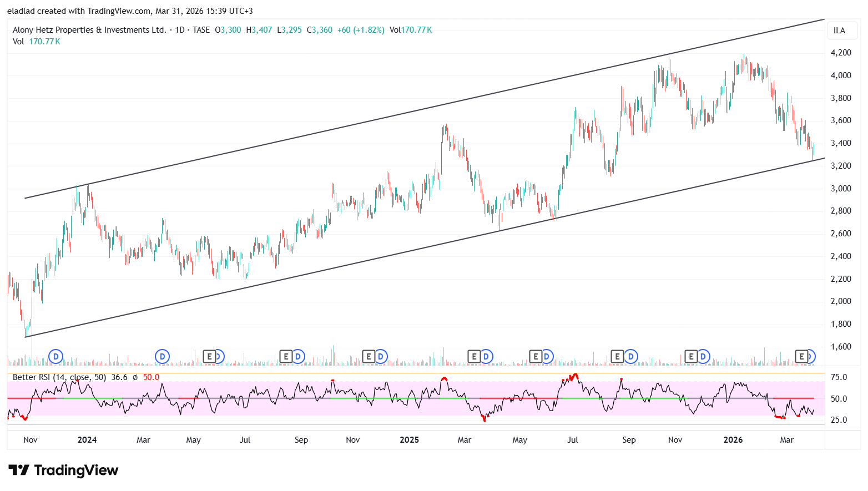Click the 2026 year label on the time axis
868x491 pixels.
733,440
